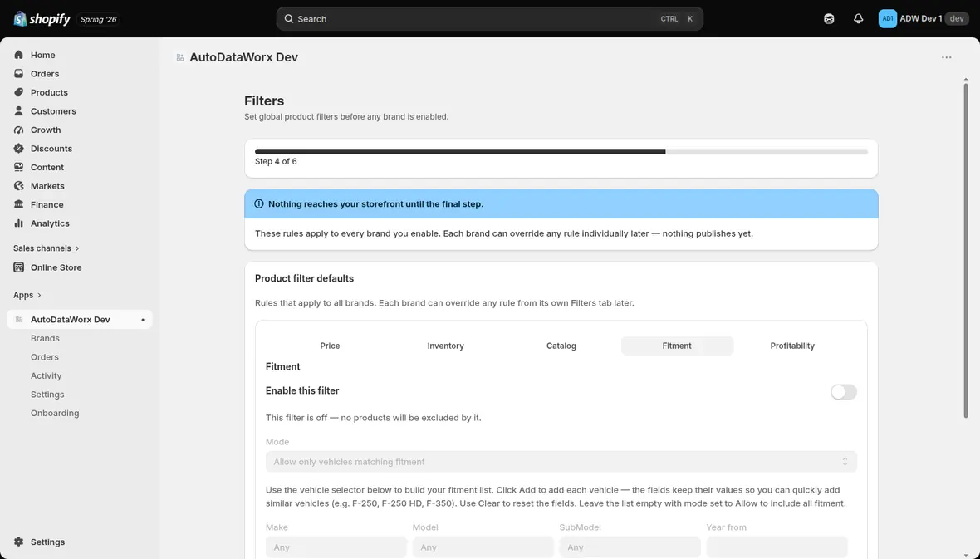The height and width of the screenshot is (559, 980).
Task: Open the Content page link
Action: click(x=47, y=168)
